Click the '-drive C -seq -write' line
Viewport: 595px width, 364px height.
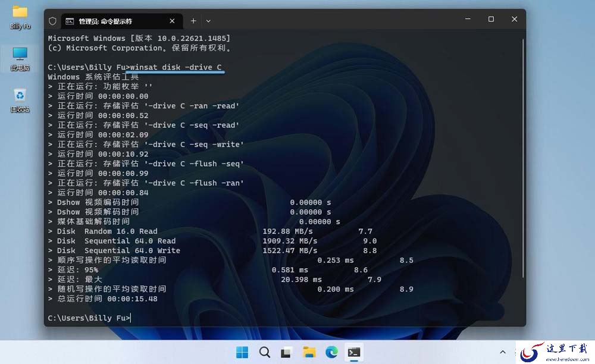(x=146, y=145)
